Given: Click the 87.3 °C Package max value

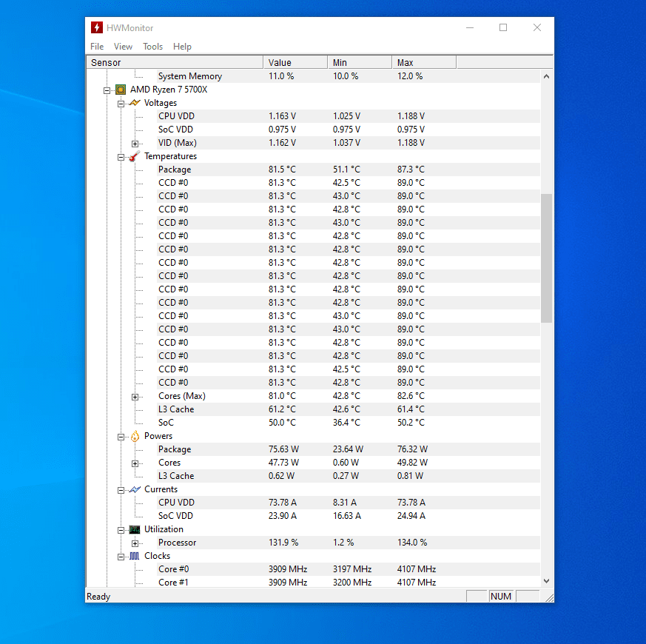Looking at the screenshot, I should (x=411, y=170).
